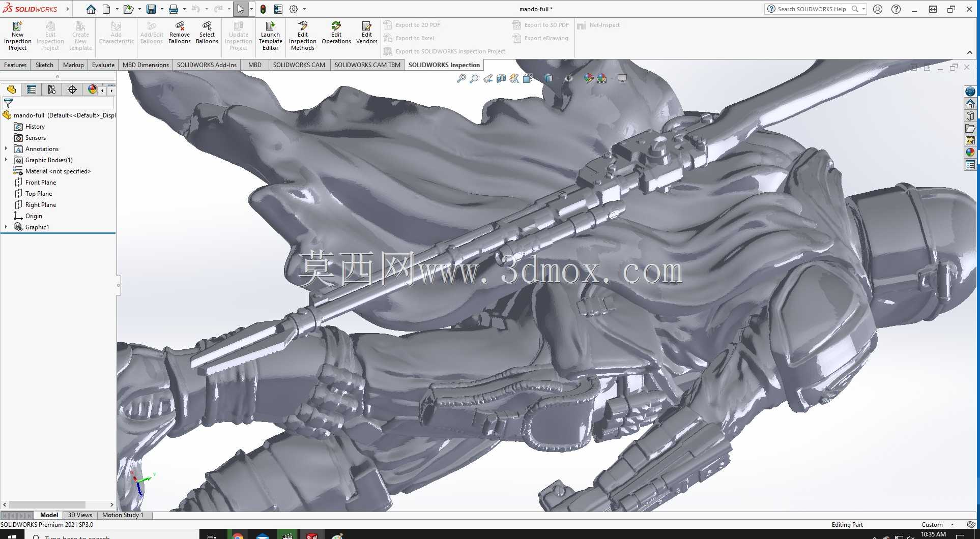Viewport: 980px width, 539px height.
Task: Expand the Graphic Bodies(1) node
Action: (x=6, y=160)
